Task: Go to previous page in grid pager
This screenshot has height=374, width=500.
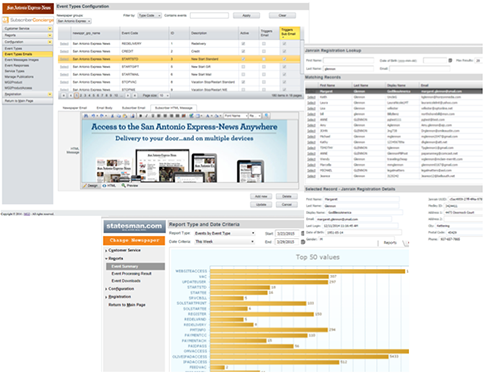Action: coord(71,95)
